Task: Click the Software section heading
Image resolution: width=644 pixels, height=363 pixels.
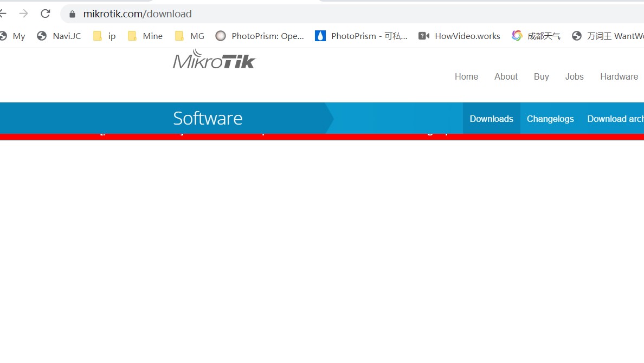Action: click(208, 118)
